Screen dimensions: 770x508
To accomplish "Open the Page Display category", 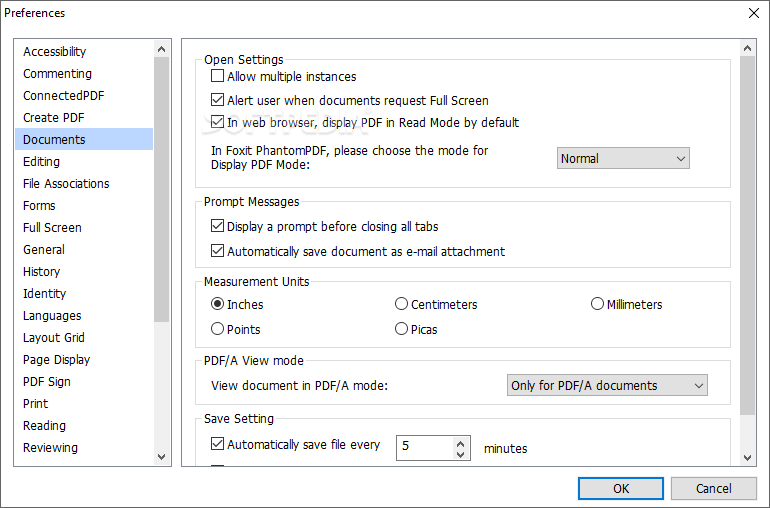I will pyautogui.click(x=56, y=360).
